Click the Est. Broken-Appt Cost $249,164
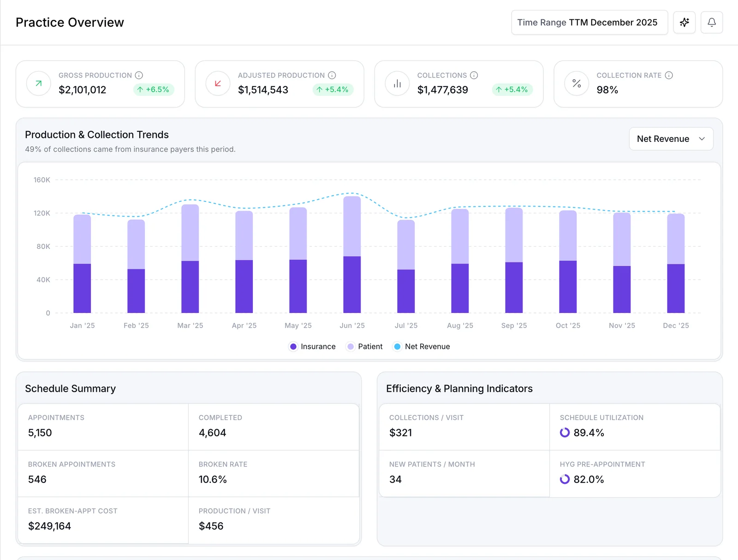The image size is (738, 560). tap(49, 526)
